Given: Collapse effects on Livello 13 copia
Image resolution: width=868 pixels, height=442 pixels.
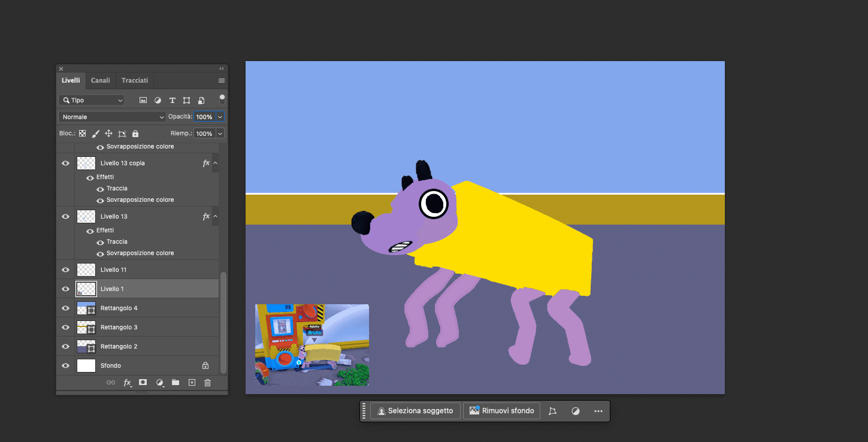Looking at the screenshot, I should point(215,163).
